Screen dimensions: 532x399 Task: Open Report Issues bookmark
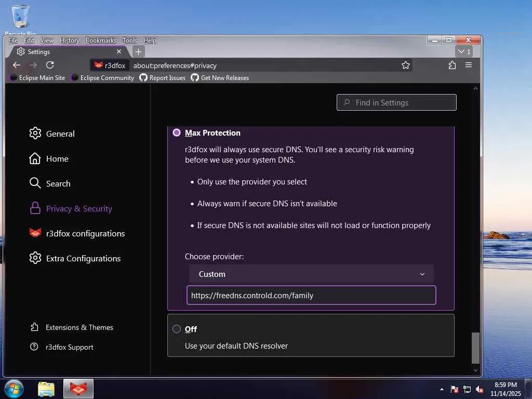point(163,78)
